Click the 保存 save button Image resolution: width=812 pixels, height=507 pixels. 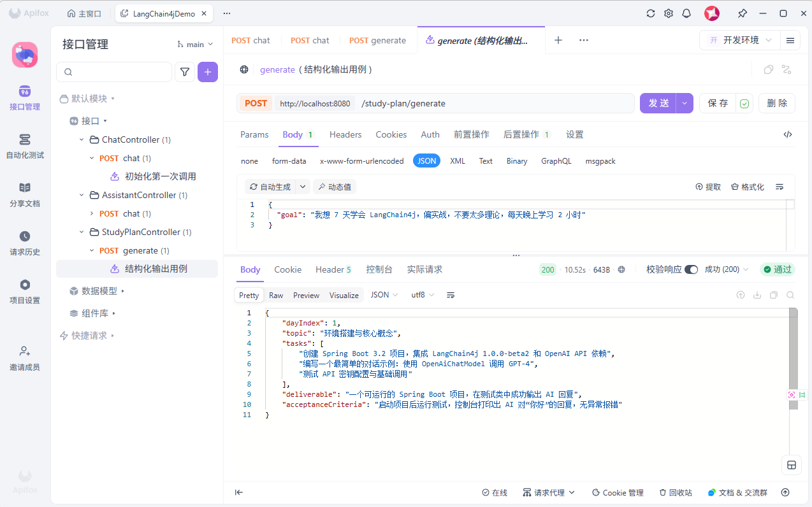point(718,103)
